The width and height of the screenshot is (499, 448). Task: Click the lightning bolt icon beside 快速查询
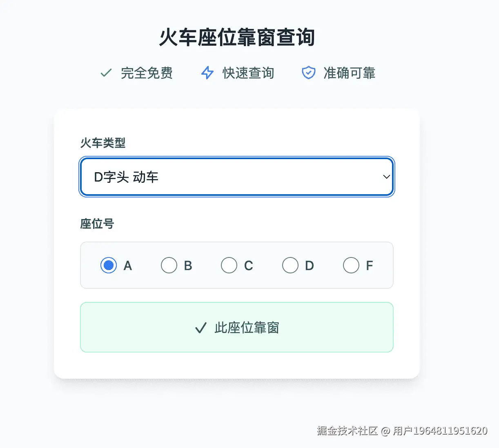pyautogui.click(x=207, y=73)
